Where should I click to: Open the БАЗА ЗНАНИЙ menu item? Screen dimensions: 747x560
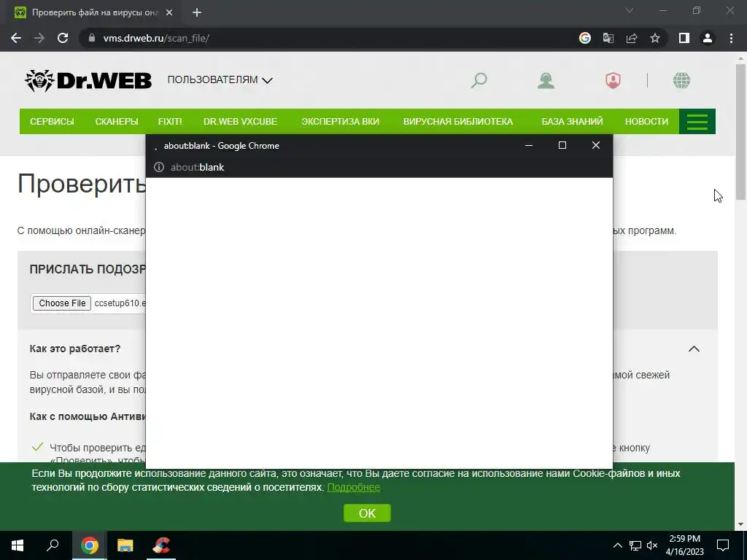tap(572, 122)
